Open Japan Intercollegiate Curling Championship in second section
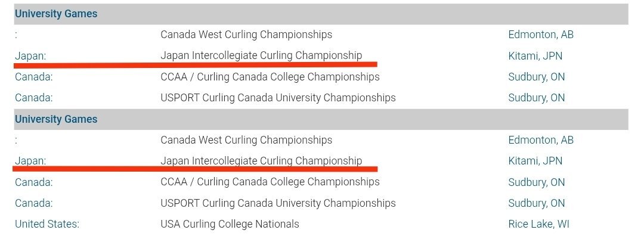This screenshot has height=236, width=644. click(x=261, y=161)
